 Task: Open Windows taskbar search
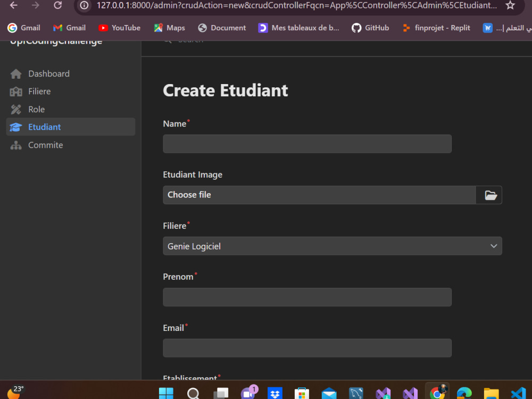click(193, 393)
